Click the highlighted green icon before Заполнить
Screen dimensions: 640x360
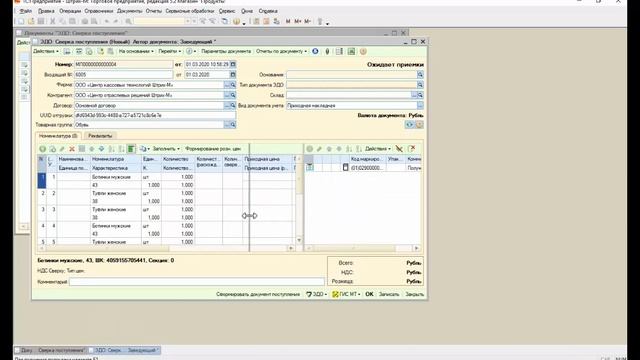(131, 149)
